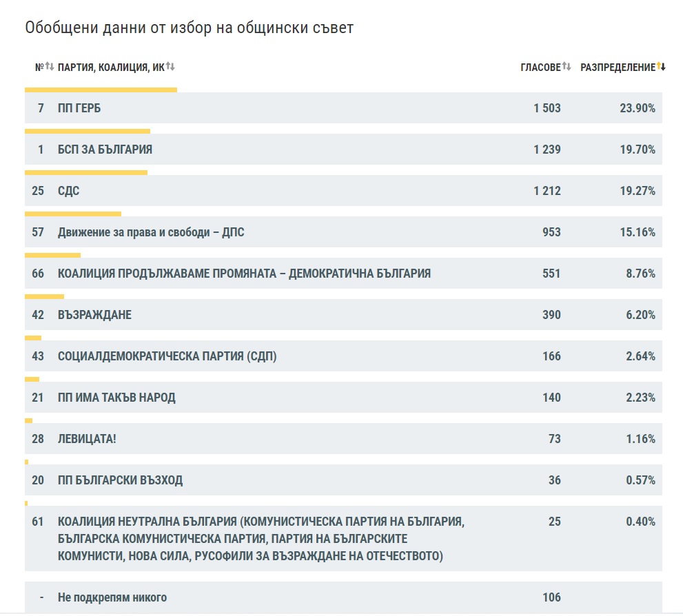Click the yellow share bar above ПП ГЕРБ
Image resolution: width=683 pixels, height=616 pixels.
point(101,90)
